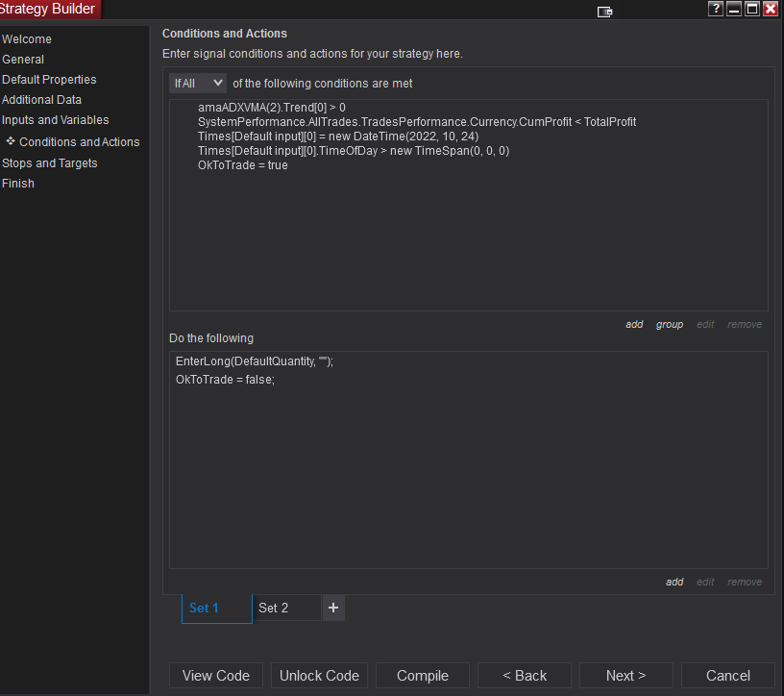Open Default Properties section
This screenshot has height=696, width=784.
pos(49,80)
